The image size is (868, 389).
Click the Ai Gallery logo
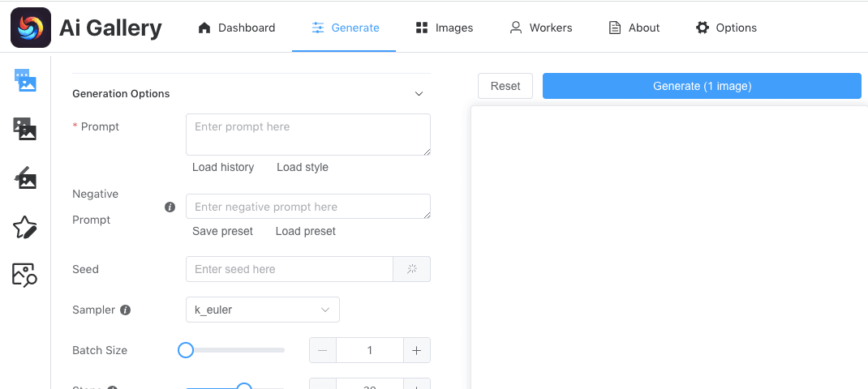click(31, 28)
